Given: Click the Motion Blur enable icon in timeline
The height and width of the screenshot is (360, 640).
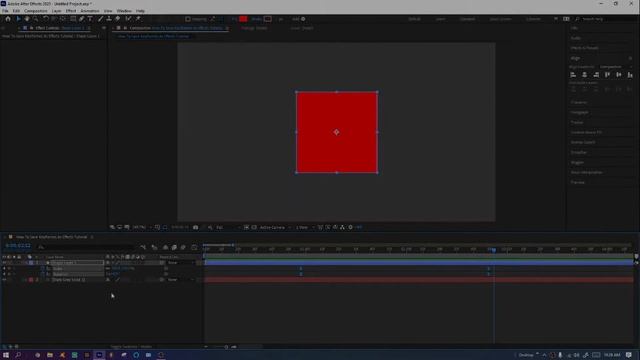Looking at the screenshot, I should click(x=183, y=247).
